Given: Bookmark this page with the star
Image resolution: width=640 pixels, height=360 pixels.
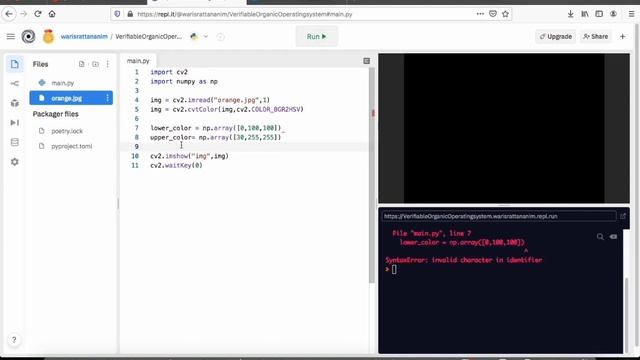Looking at the screenshot, I should (505, 14).
